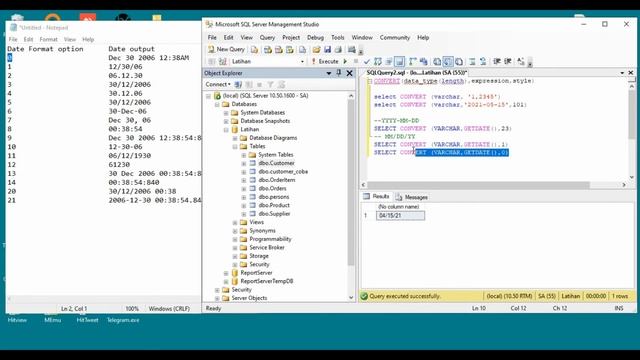Select the dbo.persons table

(x=273, y=197)
